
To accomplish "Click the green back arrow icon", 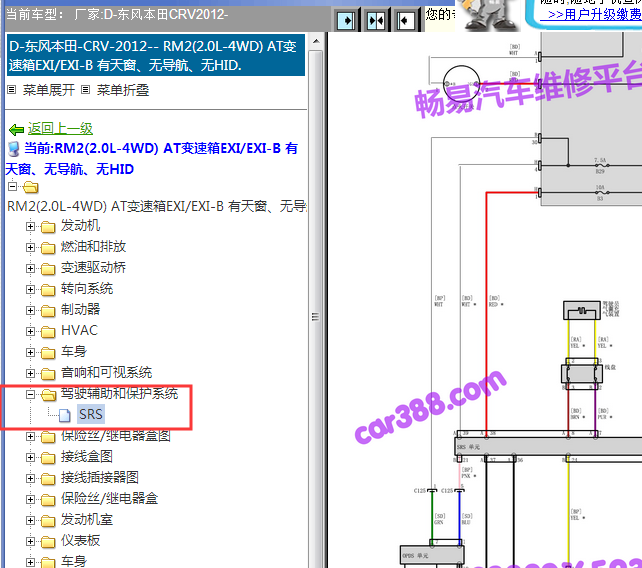I will pyautogui.click(x=16, y=130).
